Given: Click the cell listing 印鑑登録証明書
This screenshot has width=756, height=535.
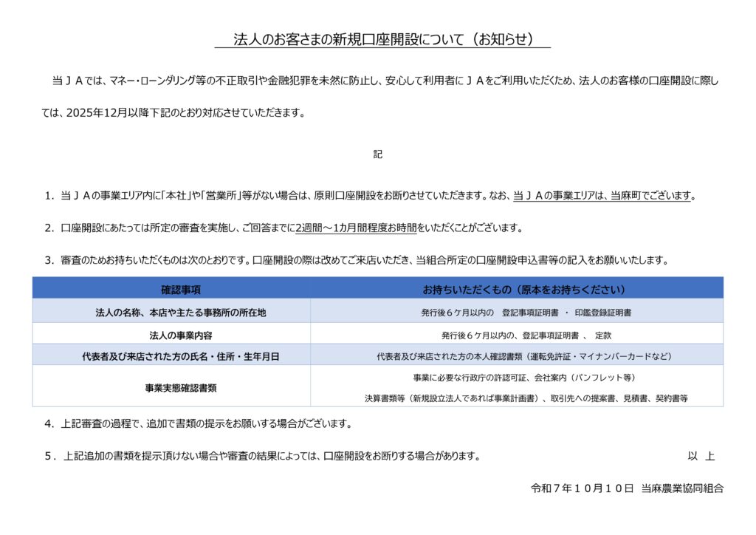Looking at the screenshot, I should click(x=517, y=313).
